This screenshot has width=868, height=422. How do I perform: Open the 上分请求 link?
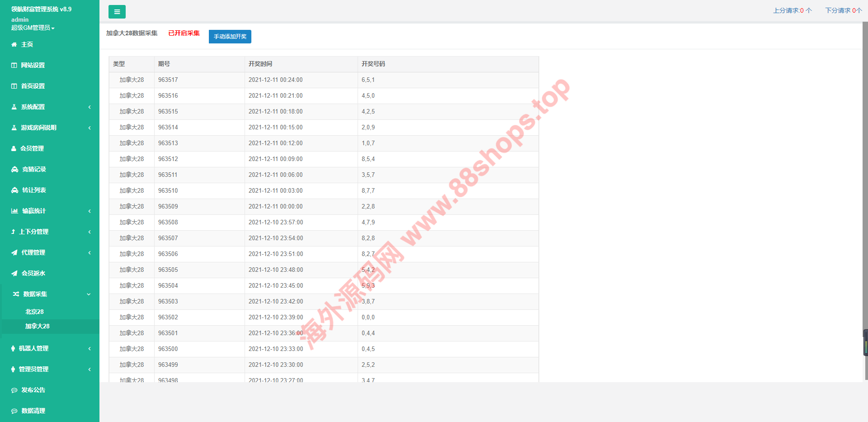[x=792, y=10]
